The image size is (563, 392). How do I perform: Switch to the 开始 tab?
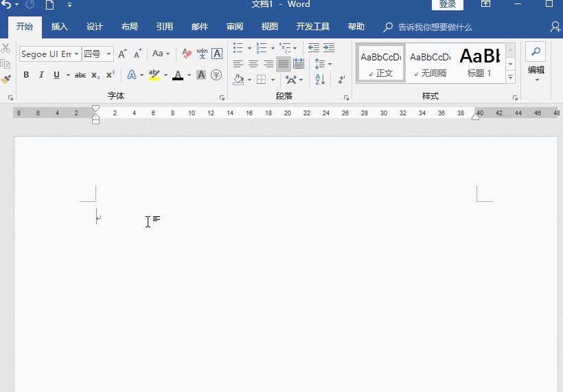click(x=25, y=27)
